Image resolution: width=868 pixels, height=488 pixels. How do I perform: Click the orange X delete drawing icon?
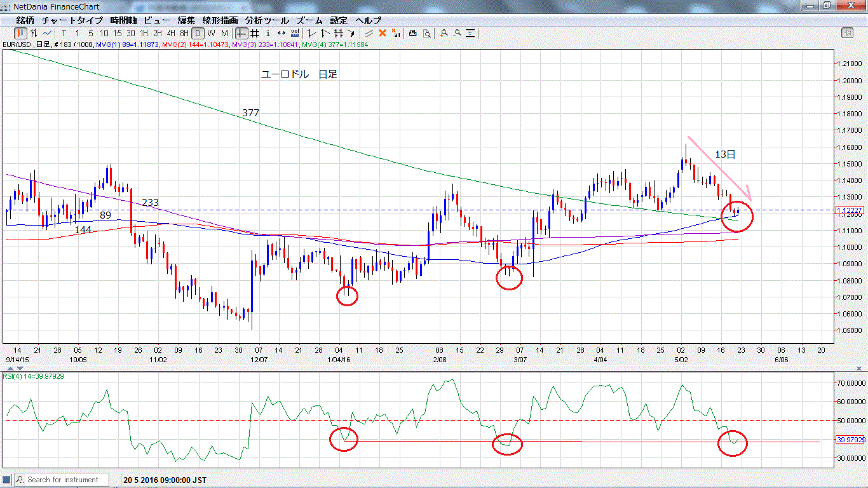pos(382,33)
